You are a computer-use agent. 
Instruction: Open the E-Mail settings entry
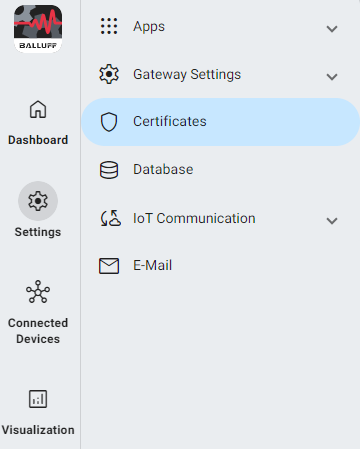coord(220,266)
